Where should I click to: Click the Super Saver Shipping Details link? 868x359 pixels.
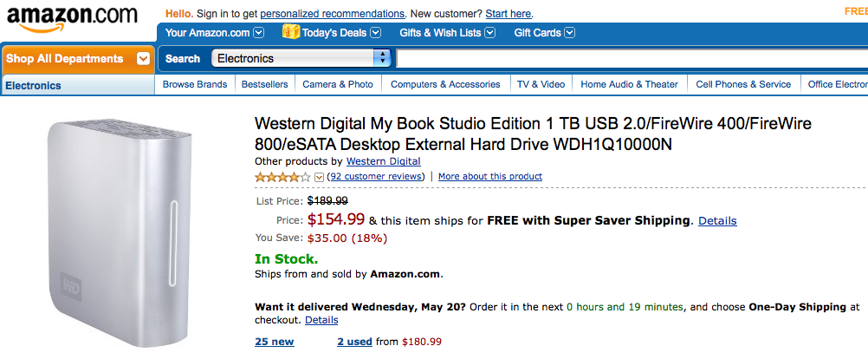click(x=717, y=220)
